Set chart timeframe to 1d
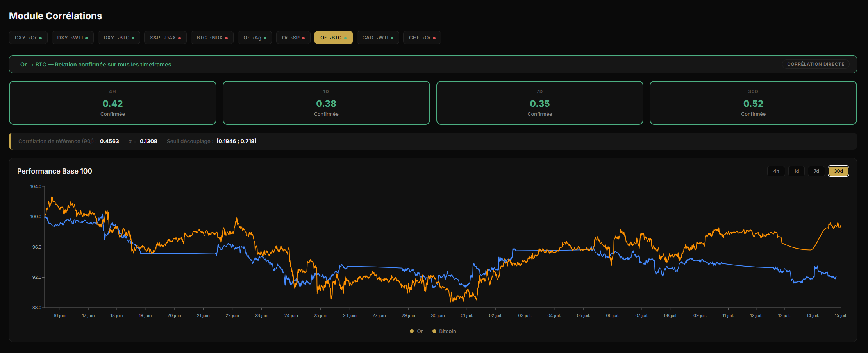Viewport: 868px width, 353px height. click(x=796, y=171)
